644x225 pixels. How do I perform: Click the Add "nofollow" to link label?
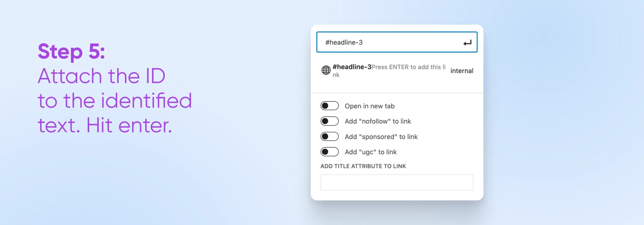pos(378,121)
